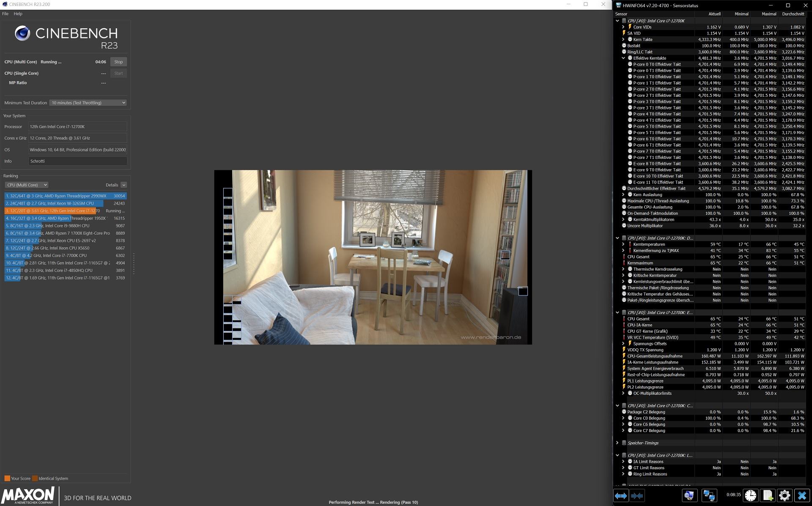Click the VDDQ TX Spannung bolt icon
The height and width of the screenshot is (506, 812).
tap(624, 350)
